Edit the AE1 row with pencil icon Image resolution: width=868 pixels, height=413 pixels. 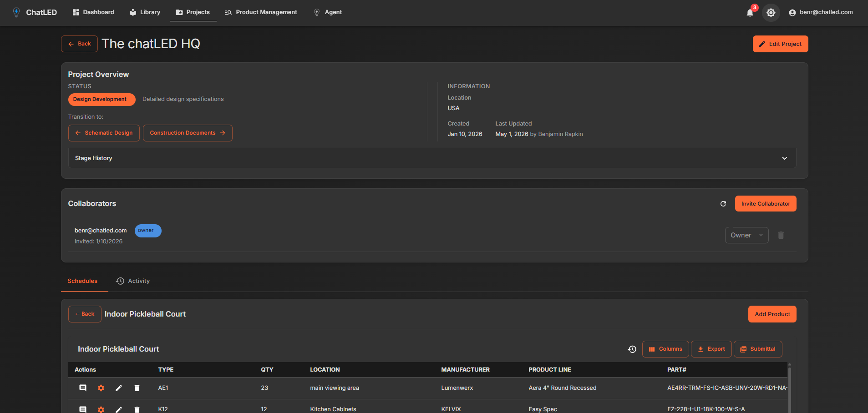[119, 388]
